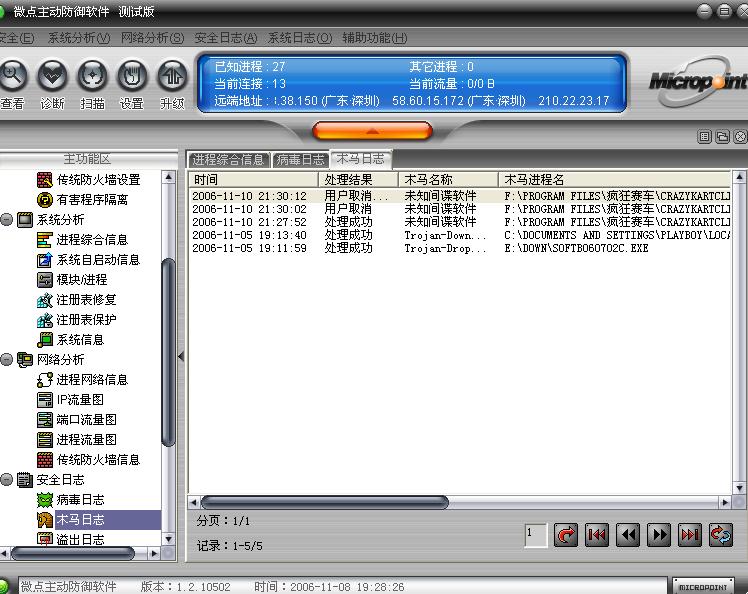
Task: Switch to the 木马日志 tab
Action: pyautogui.click(x=361, y=159)
